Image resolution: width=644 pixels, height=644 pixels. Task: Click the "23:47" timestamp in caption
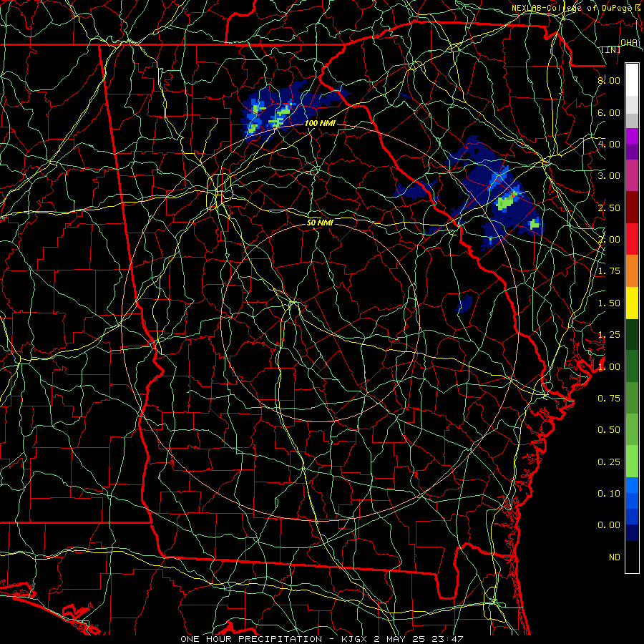click(x=447, y=639)
